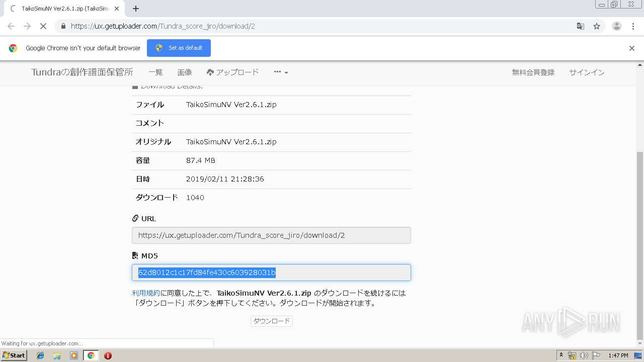This screenshot has height=362, width=644.
Task: Select the ファイル row name value
Action: (231, 105)
